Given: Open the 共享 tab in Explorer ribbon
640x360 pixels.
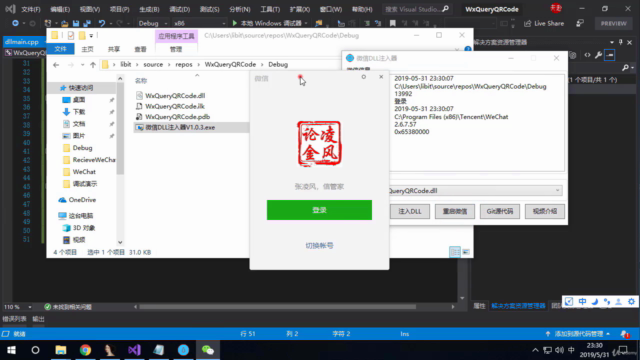Looking at the screenshot, I should tap(114, 49).
